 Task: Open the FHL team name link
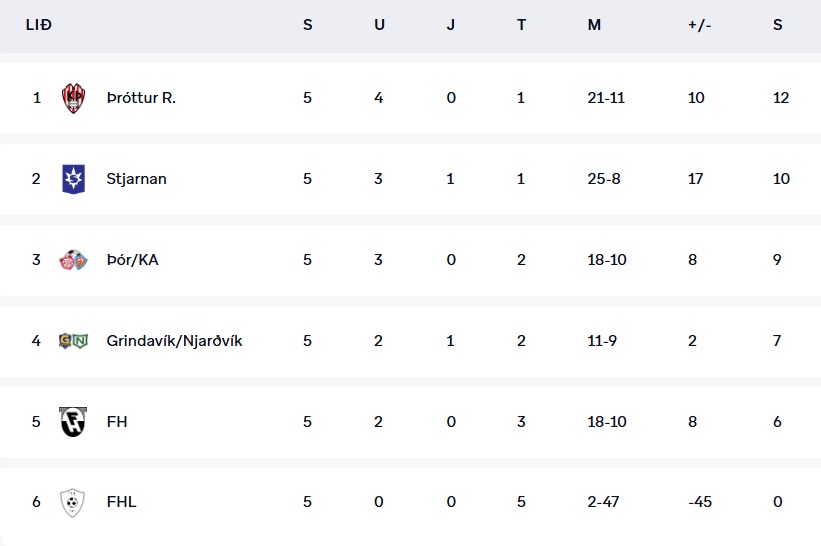point(121,502)
